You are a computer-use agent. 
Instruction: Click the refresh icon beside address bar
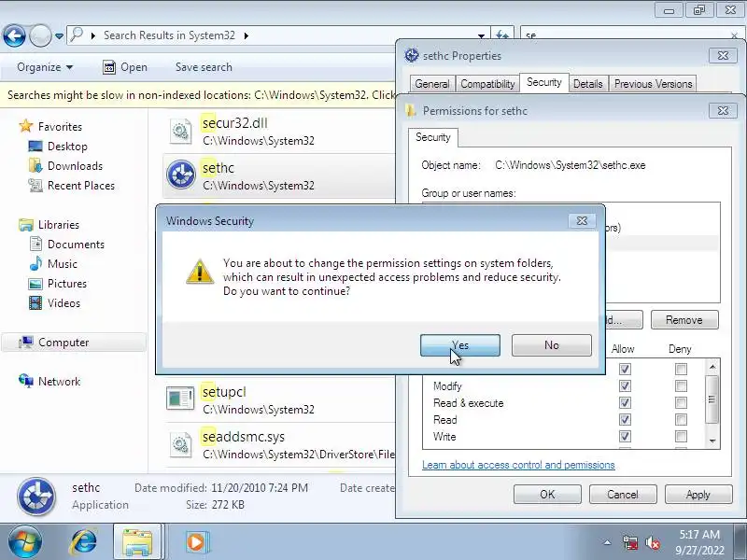(502, 35)
